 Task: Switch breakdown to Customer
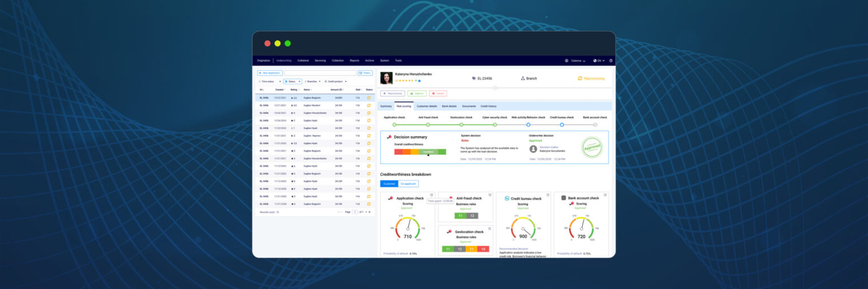click(389, 184)
